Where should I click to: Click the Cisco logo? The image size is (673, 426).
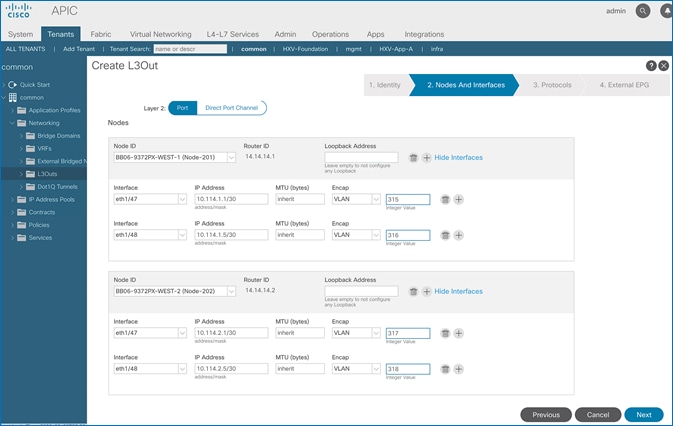pyautogui.click(x=18, y=11)
